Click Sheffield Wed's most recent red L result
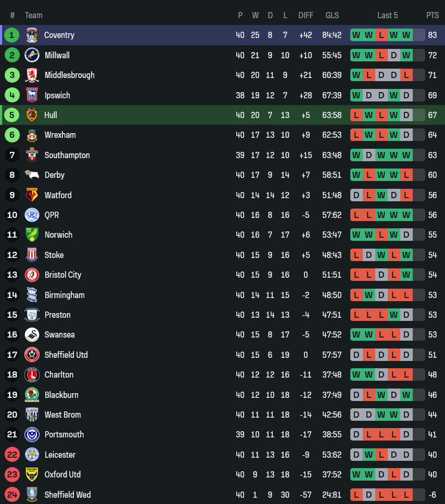The image size is (445, 504). 406,495
